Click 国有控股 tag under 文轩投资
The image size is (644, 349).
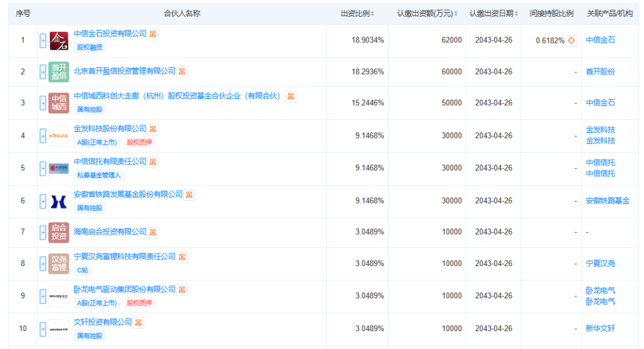coord(90,336)
